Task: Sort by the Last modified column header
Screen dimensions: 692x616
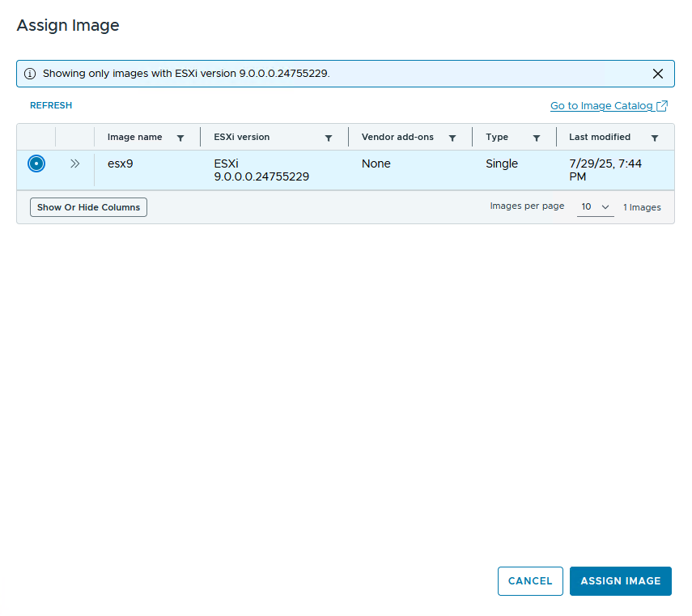Action: [599, 138]
